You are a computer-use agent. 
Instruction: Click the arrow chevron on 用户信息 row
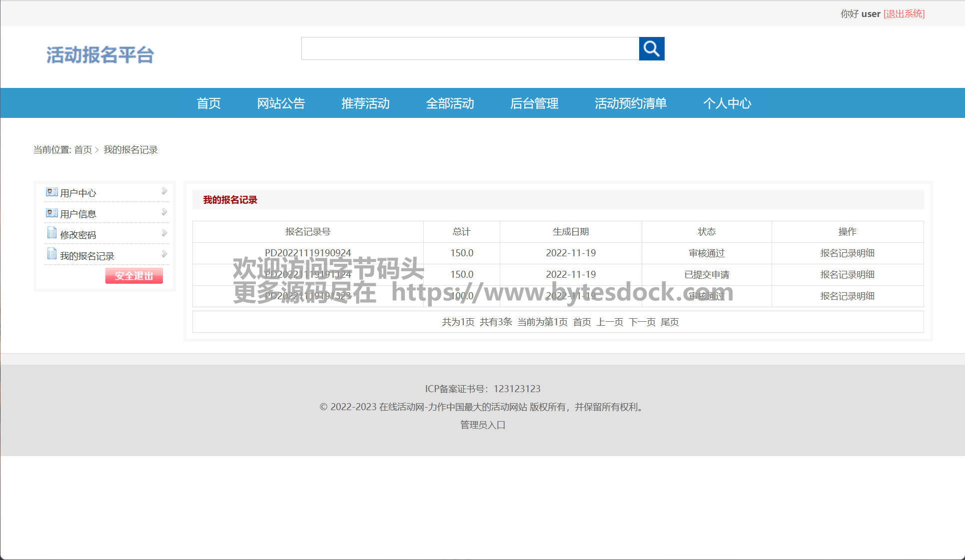pyautogui.click(x=164, y=212)
